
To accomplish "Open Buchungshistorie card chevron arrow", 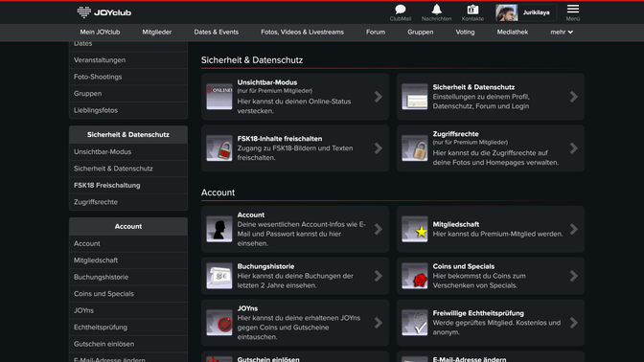I will click(x=379, y=276).
